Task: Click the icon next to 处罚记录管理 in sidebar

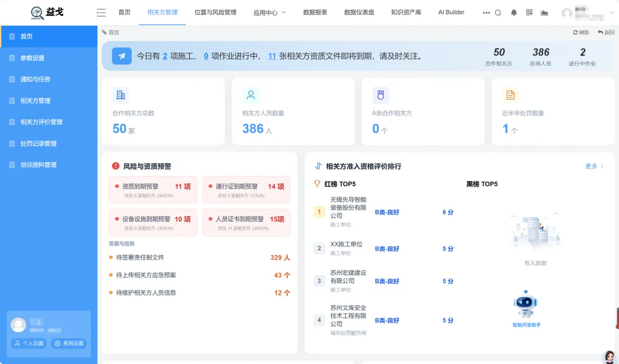Action: (x=12, y=144)
